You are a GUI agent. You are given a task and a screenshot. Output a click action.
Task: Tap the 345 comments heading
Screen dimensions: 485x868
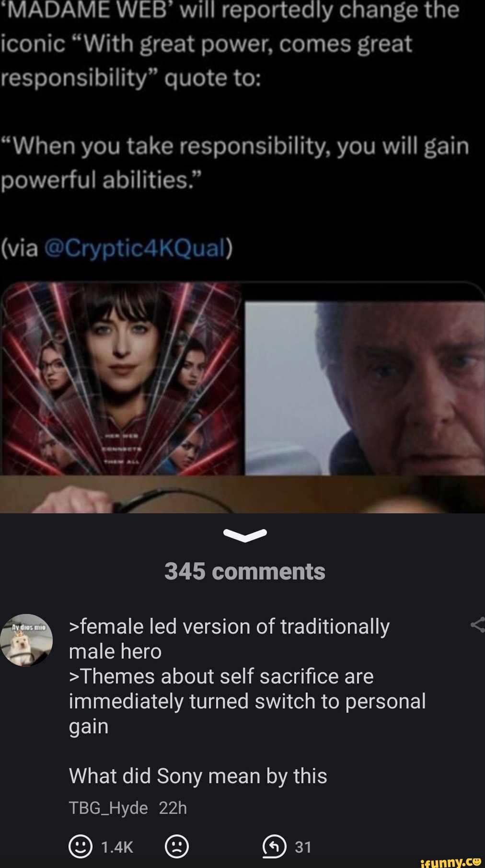click(x=245, y=571)
